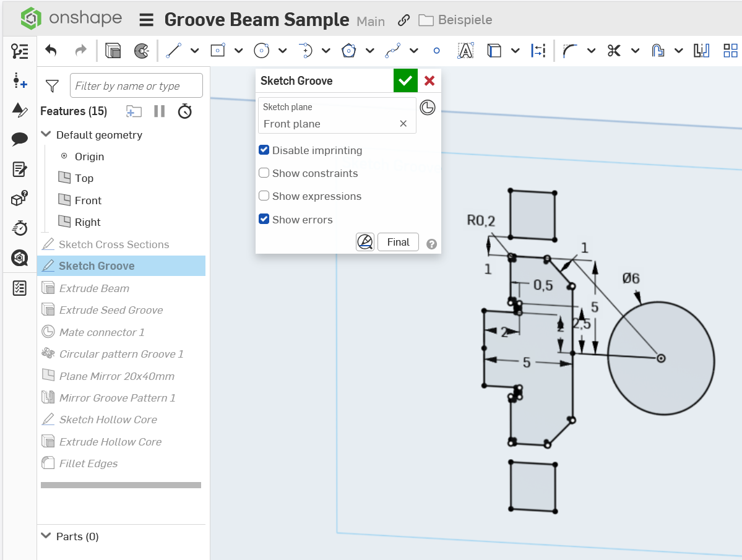
Task: Select Extrude Beam feature in list
Action: pos(94,288)
